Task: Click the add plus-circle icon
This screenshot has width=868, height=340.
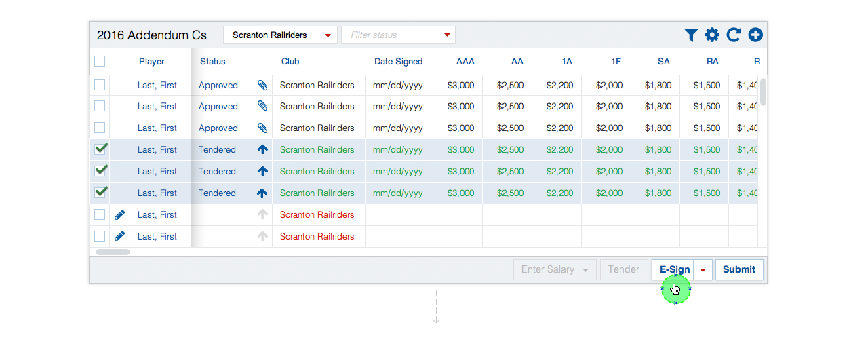Action: click(x=755, y=35)
